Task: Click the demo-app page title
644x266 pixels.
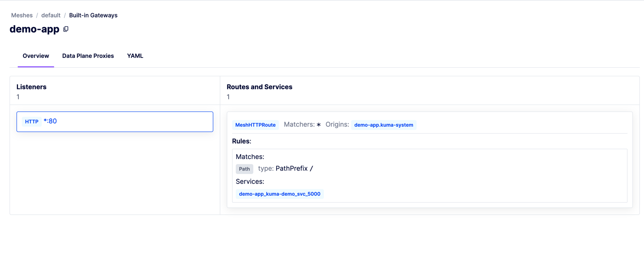Action: [x=34, y=29]
